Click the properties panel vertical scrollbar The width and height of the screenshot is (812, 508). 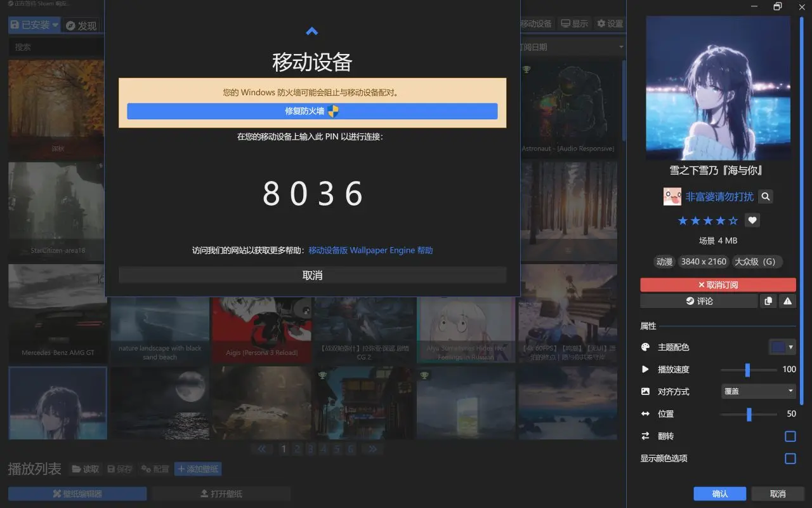802,210
